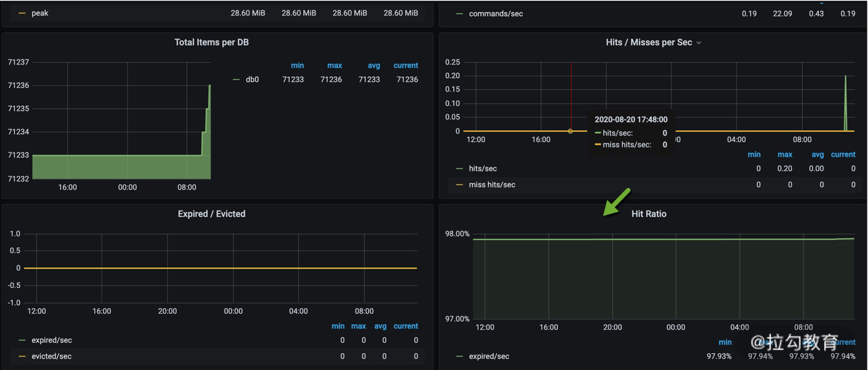Toggle expired/sec in the Expired / Evicted legend
This screenshot has height=370, width=868.
pyautogui.click(x=52, y=340)
